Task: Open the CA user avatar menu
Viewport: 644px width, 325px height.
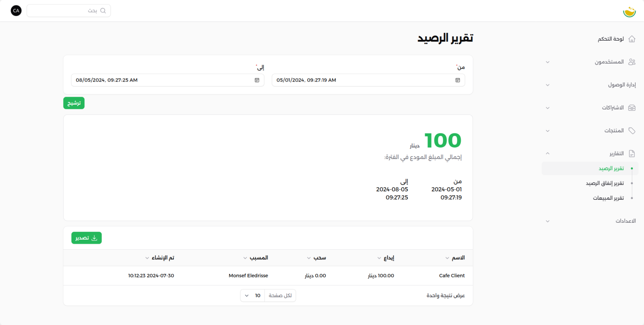Action: (16, 11)
